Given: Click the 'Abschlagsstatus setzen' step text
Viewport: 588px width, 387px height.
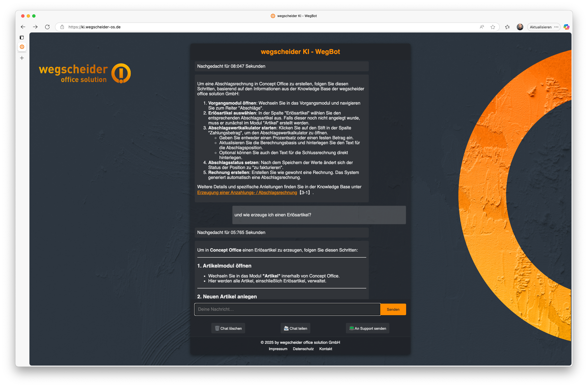Looking at the screenshot, I should (233, 163).
